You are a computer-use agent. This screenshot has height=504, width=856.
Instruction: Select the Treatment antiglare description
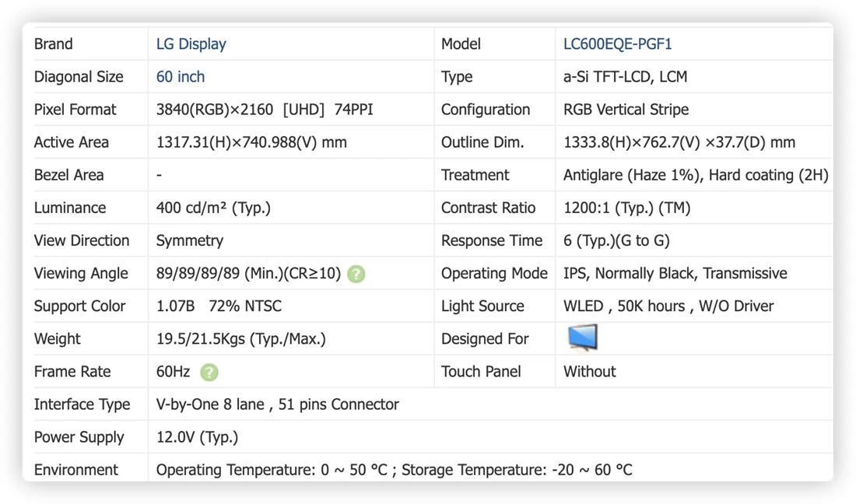[696, 174]
